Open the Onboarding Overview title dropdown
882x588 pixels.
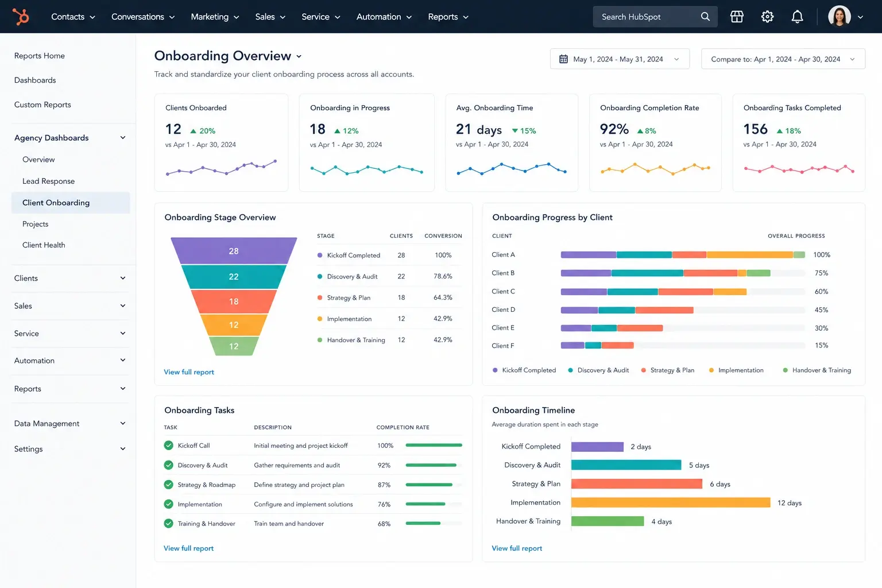299,56
